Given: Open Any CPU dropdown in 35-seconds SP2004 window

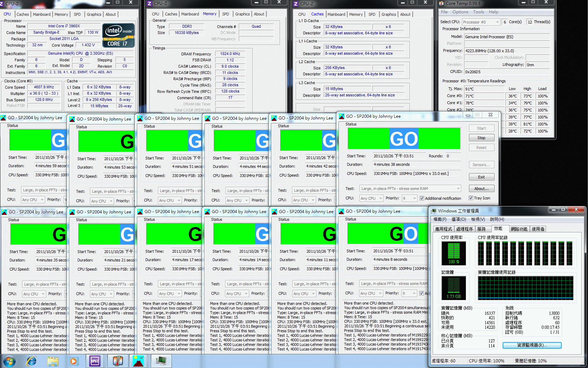Looking at the screenshot, I should (x=34, y=294).
